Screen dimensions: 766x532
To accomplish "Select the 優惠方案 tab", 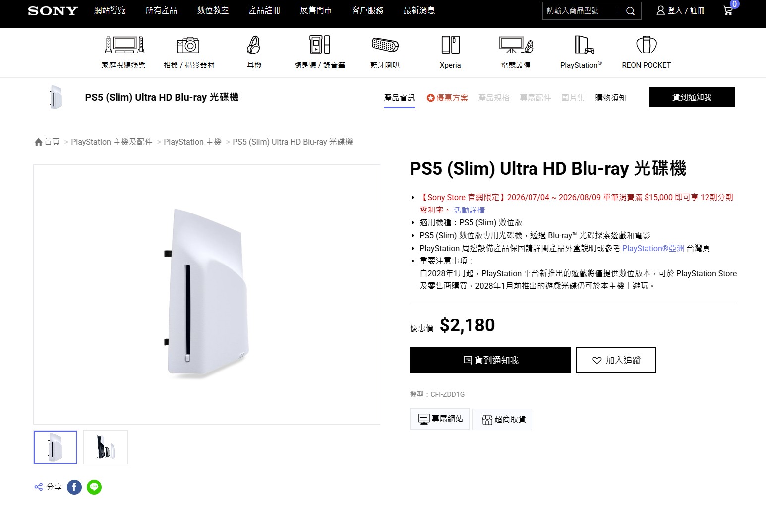I will (447, 98).
